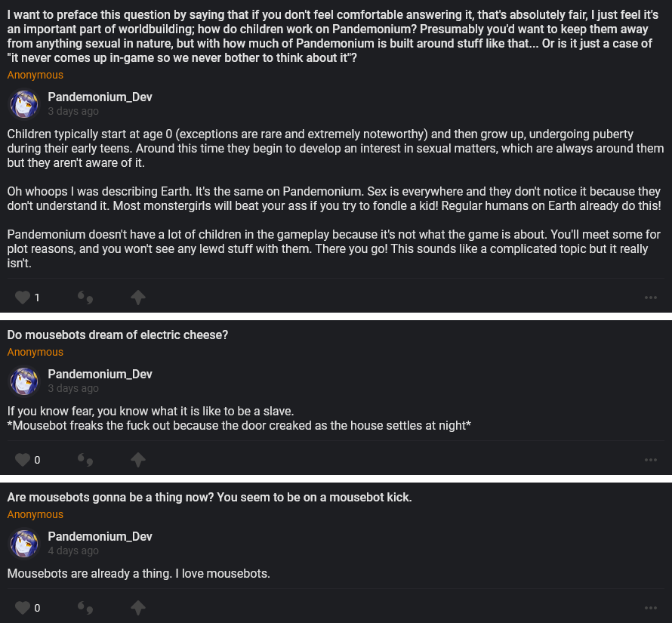Open "Are mousebots gonna be a thing" question
The height and width of the screenshot is (623, 672).
(x=209, y=497)
